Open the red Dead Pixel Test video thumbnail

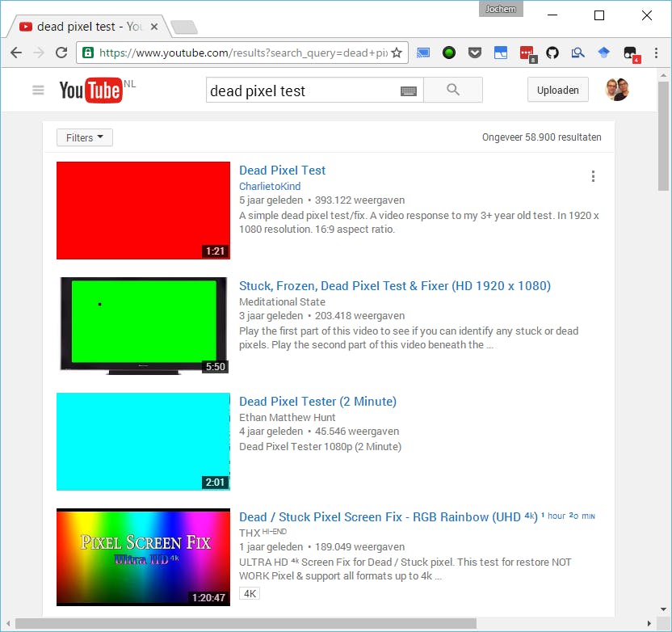pyautogui.click(x=142, y=210)
